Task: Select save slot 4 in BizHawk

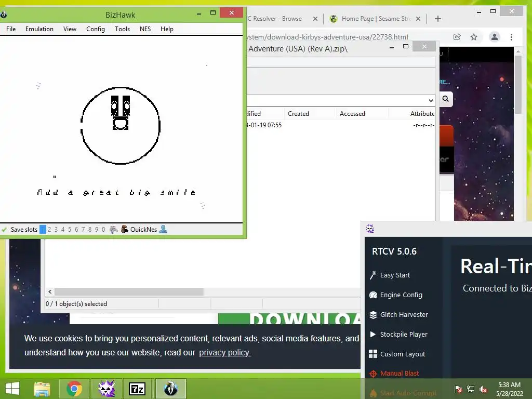Action: point(63,230)
